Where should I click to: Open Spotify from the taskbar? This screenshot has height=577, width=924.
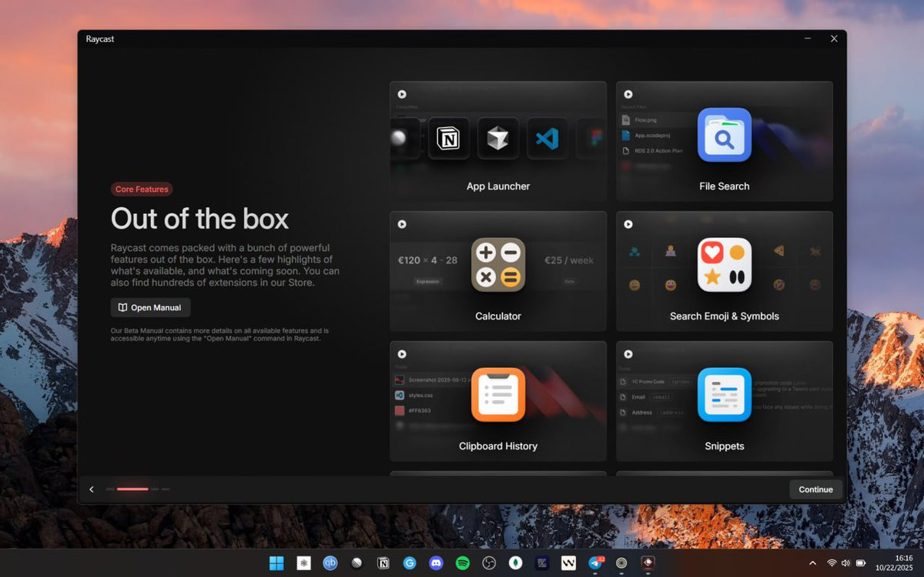[462, 563]
